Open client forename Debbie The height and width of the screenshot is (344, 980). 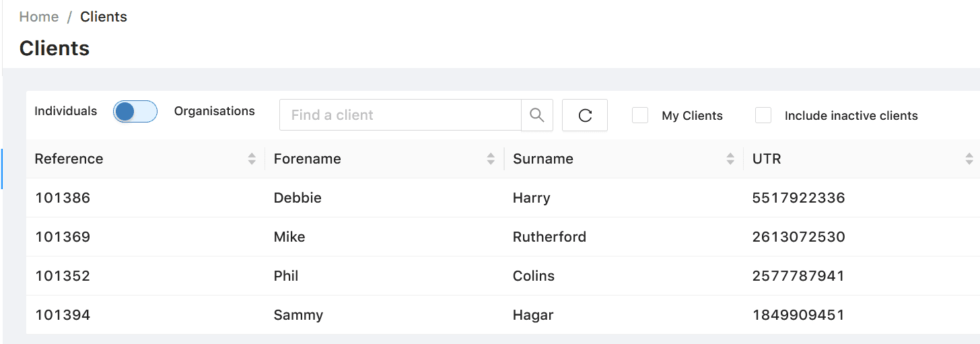click(297, 198)
